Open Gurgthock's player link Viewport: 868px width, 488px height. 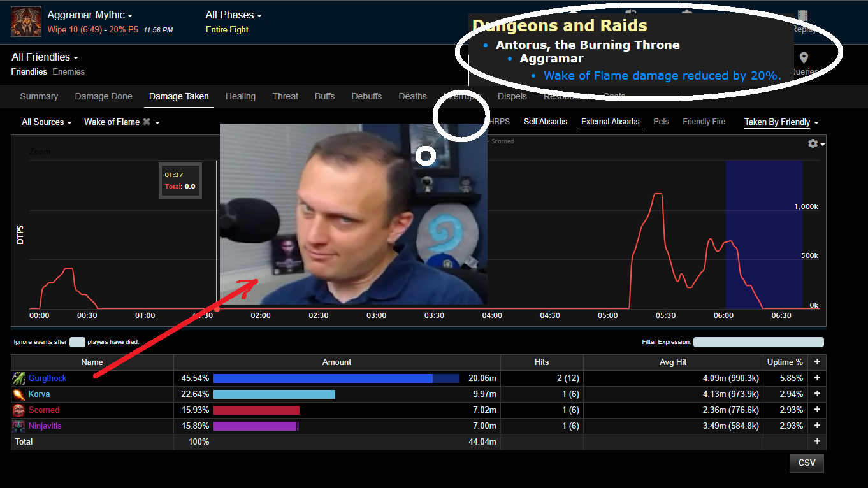[x=48, y=378]
